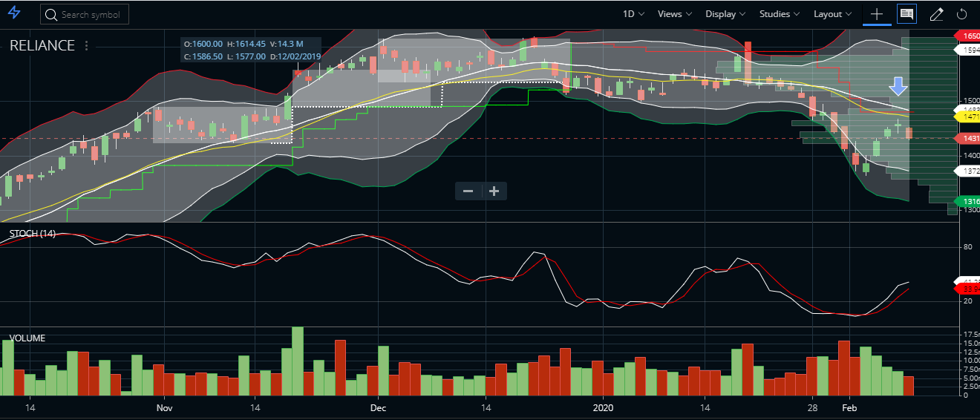
Task: Click the reset chart circular arrow icon
Action: point(962,14)
